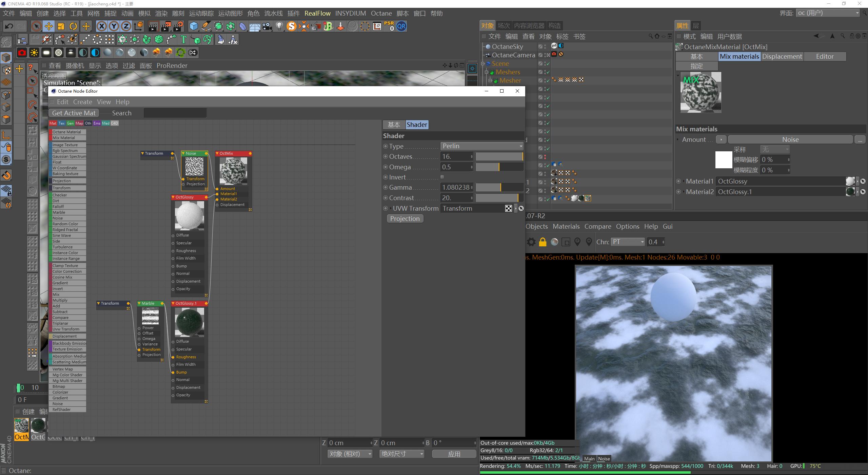The image size is (868, 475).
Task: Collapse the Meshers tree item
Action: [x=486, y=72]
